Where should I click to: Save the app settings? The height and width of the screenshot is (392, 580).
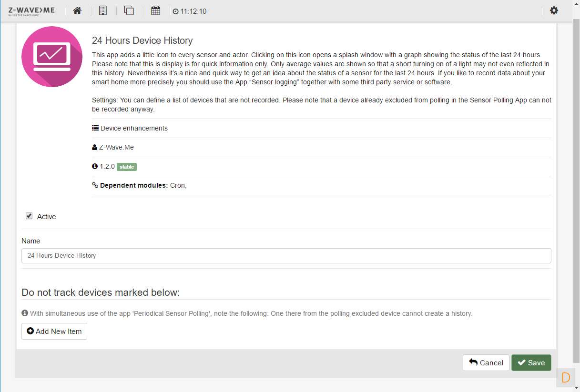coord(531,363)
